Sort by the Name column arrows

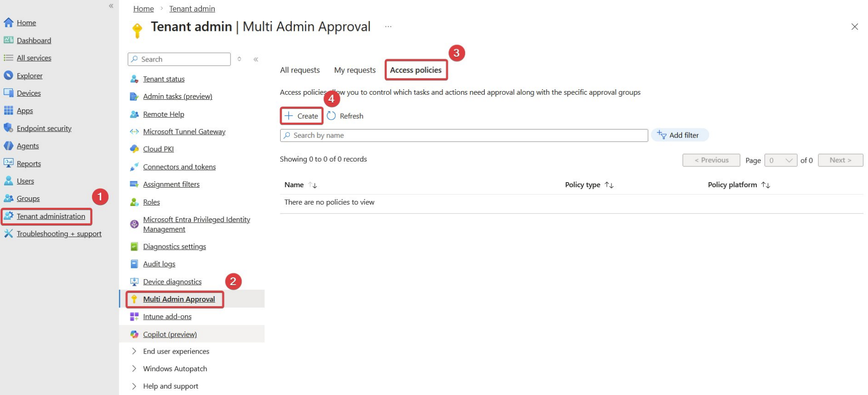click(313, 185)
